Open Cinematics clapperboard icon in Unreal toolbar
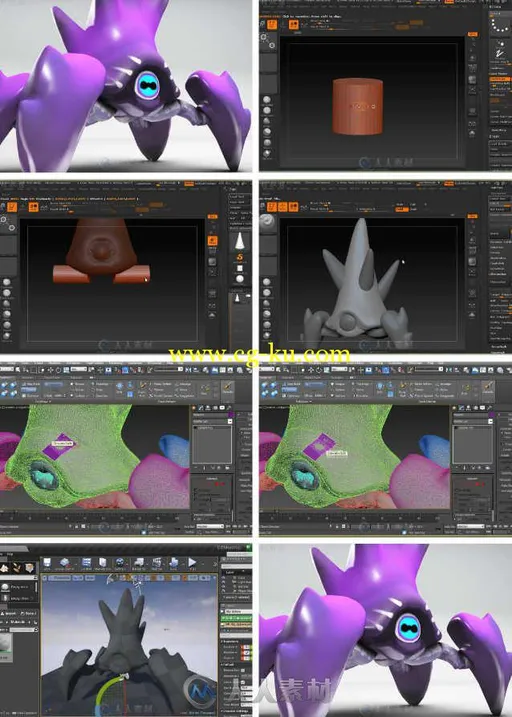This screenshot has height=717, width=512. (156, 562)
